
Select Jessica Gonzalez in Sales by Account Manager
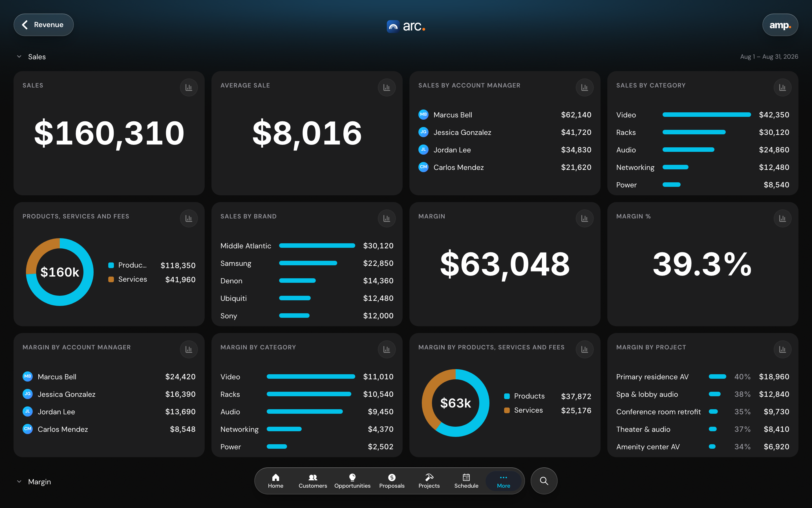(505, 132)
